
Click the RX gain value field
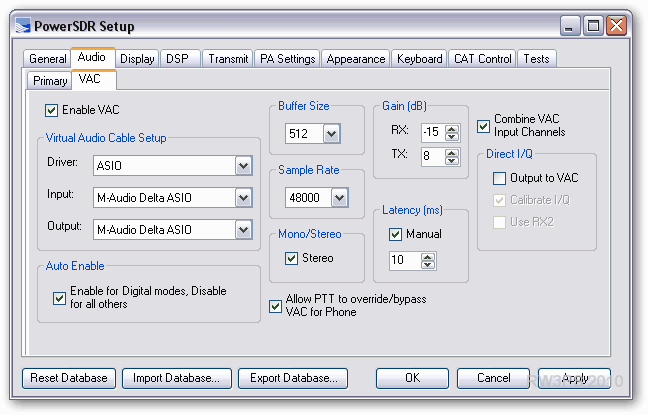433,133
